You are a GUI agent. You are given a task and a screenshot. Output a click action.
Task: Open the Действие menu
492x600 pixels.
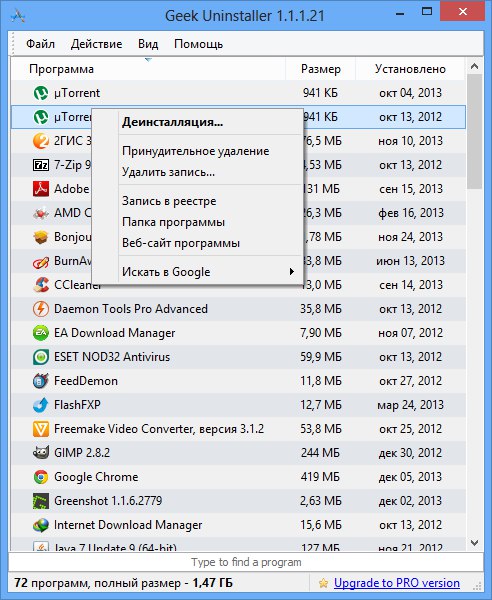[96, 44]
